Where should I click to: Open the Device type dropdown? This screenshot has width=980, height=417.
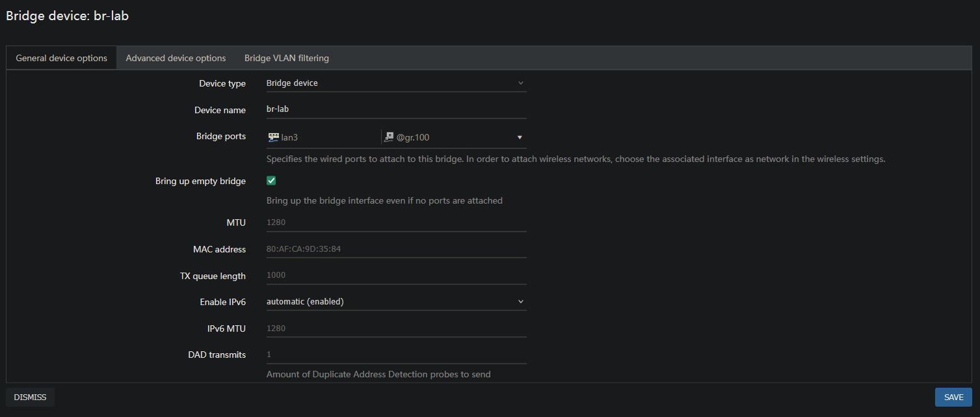tap(396, 83)
